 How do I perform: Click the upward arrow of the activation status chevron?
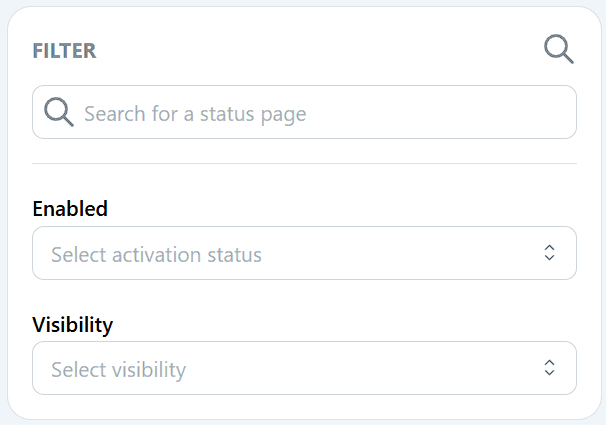550,248
